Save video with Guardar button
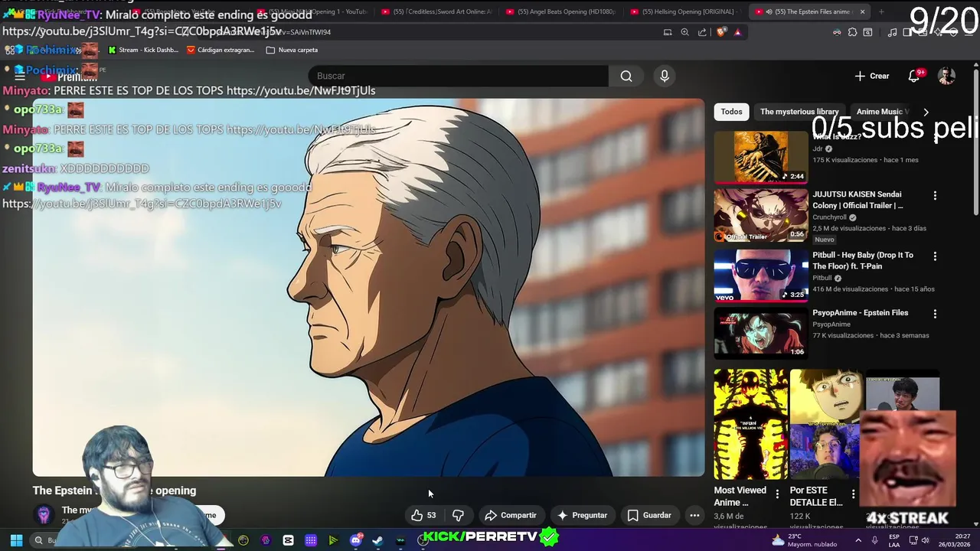Image resolution: width=980 pixels, height=551 pixels. (649, 515)
